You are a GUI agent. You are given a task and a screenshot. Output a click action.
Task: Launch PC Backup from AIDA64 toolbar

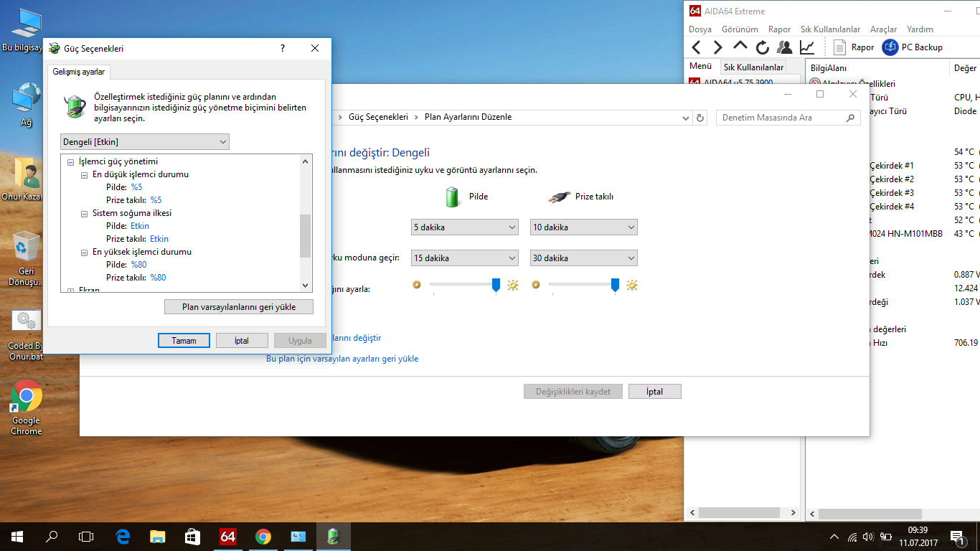point(912,47)
